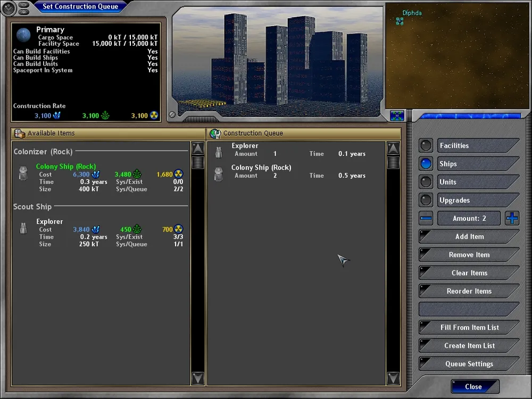
Task: Click the green-arrows map expand icon
Action: [397, 115]
